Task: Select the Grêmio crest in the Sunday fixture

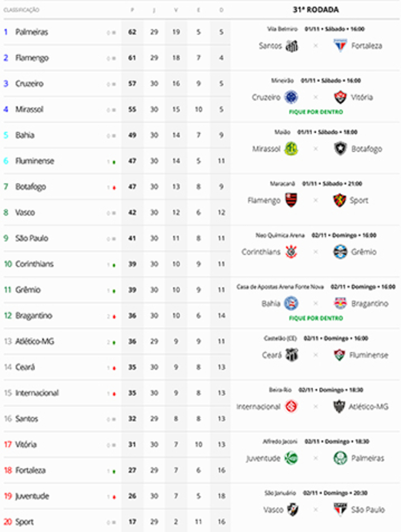Action: point(341,251)
